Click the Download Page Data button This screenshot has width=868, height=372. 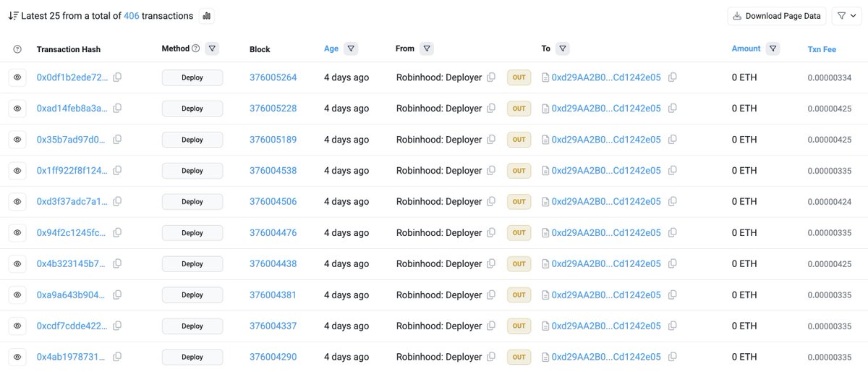coord(777,16)
